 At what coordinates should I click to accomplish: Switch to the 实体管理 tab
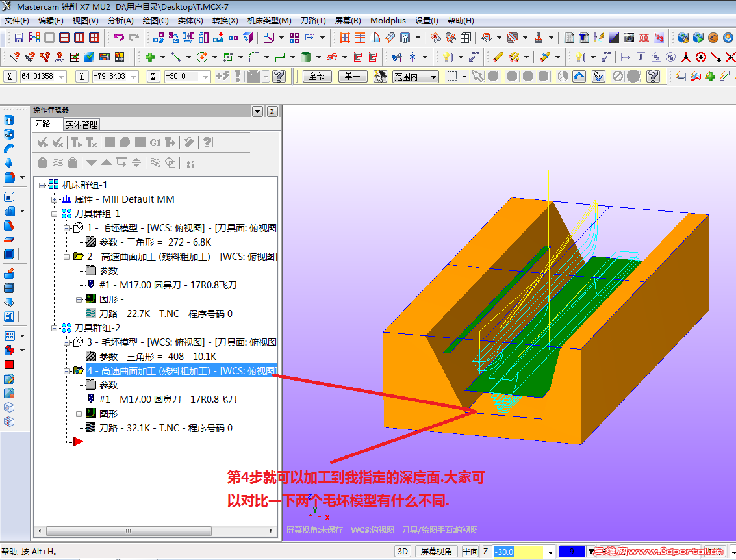(x=81, y=124)
